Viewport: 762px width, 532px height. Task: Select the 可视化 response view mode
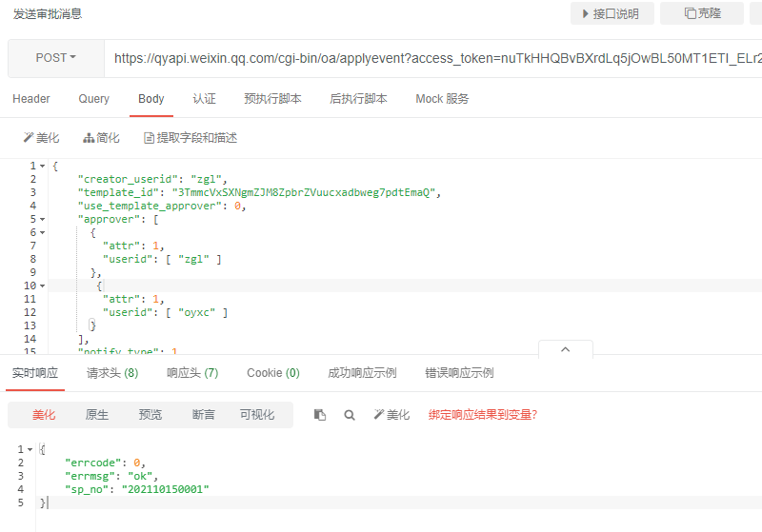click(257, 415)
